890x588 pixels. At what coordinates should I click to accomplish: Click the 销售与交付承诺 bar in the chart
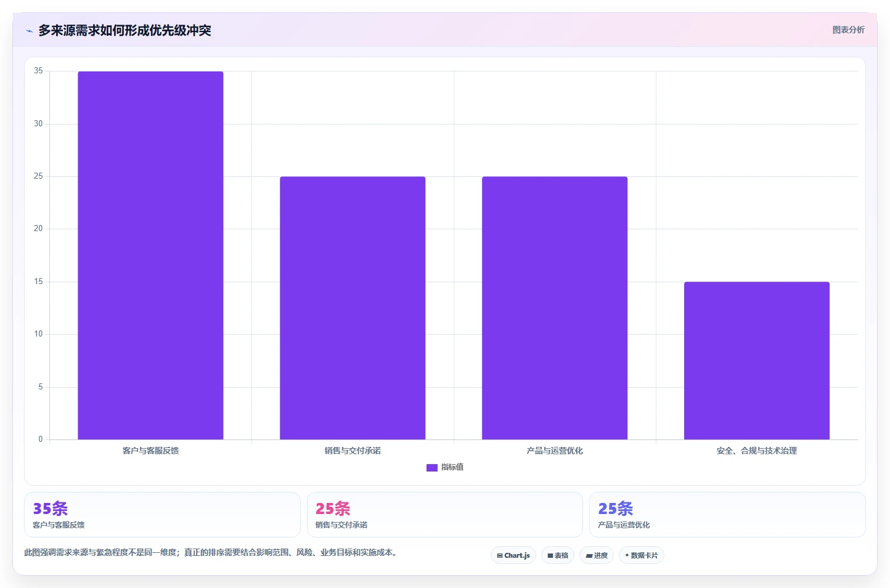353,308
